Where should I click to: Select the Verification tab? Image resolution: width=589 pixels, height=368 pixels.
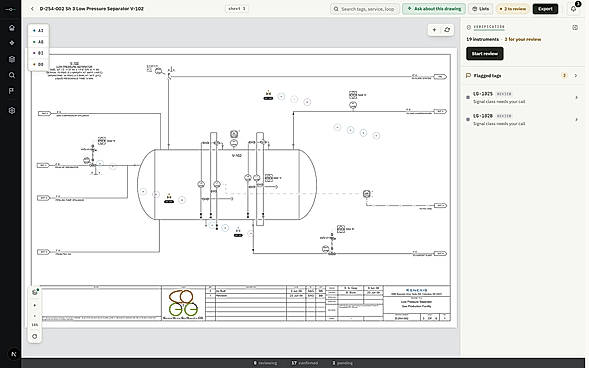(x=489, y=27)
